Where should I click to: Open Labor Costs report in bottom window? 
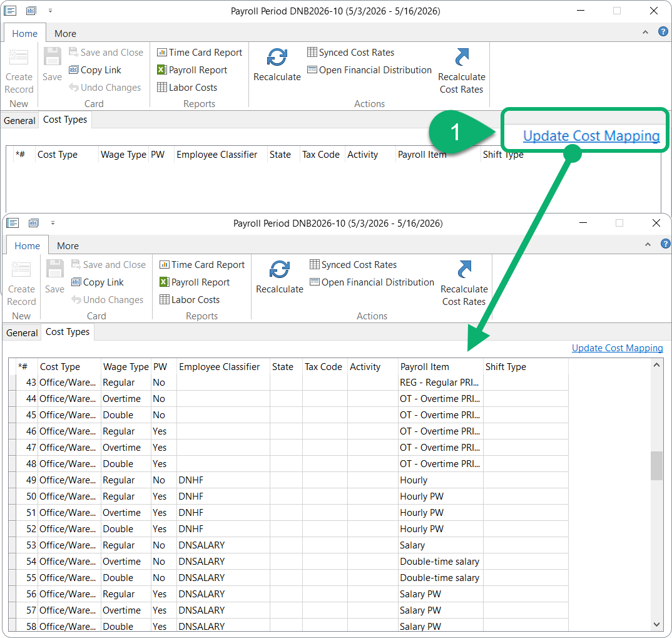pos(190,300)
